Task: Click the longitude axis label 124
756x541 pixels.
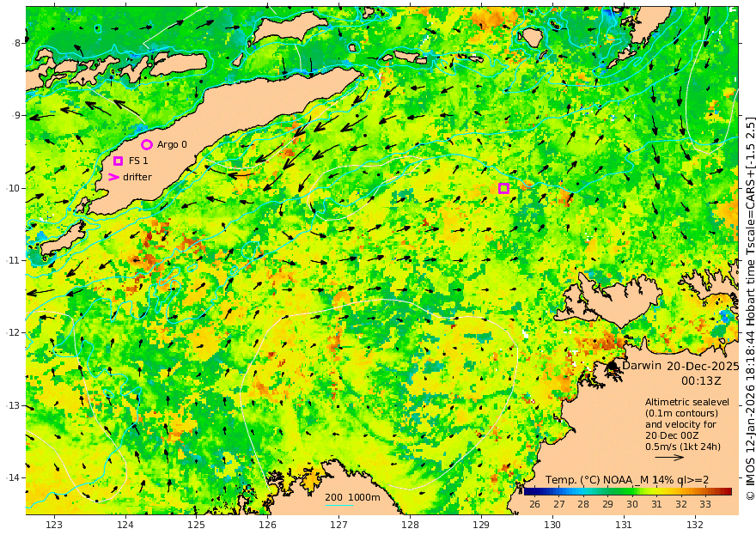Action: (x=125, y=525)
